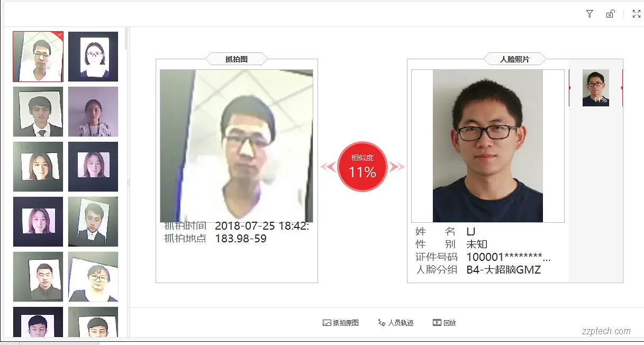
Task: Click the thumbnail list vertical scrollbar
Action: pyautogui.click(x=126, y=38)
